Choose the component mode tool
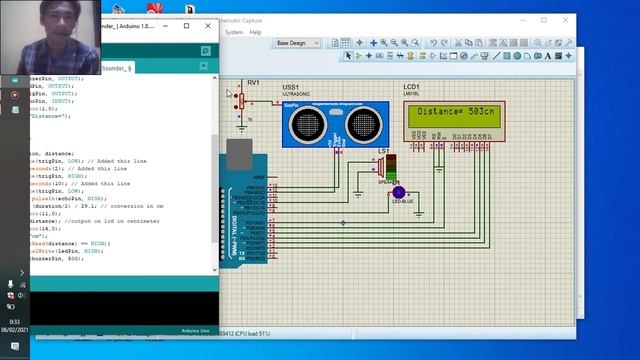This screenshot has width=640, height=360. pyautogui.click(x=358, y=56)
